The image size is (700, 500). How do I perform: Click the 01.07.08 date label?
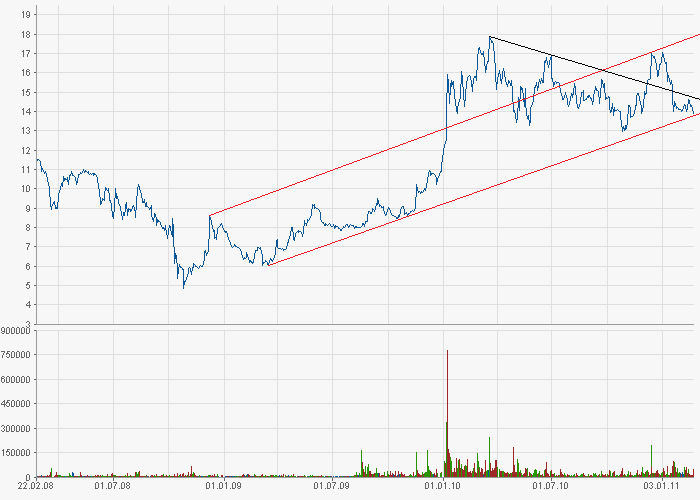coord(112,485)
